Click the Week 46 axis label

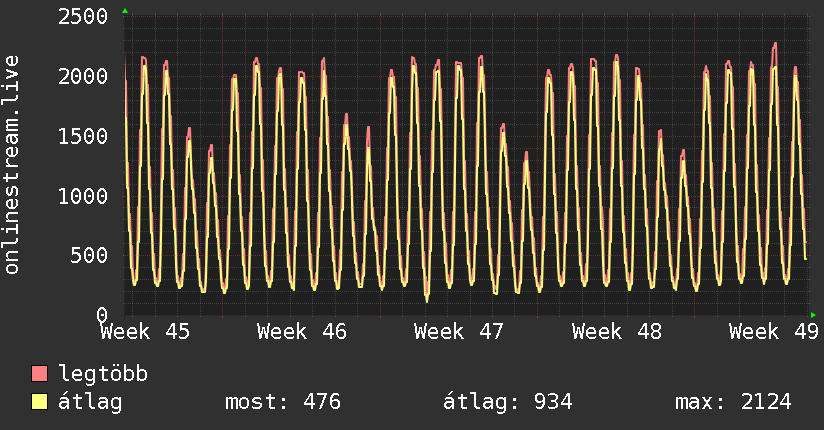[302, 332]
